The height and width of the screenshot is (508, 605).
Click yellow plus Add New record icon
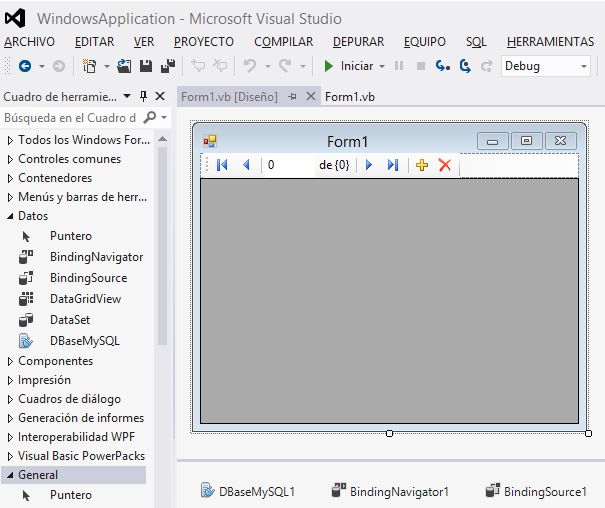(x=422, y=165)
